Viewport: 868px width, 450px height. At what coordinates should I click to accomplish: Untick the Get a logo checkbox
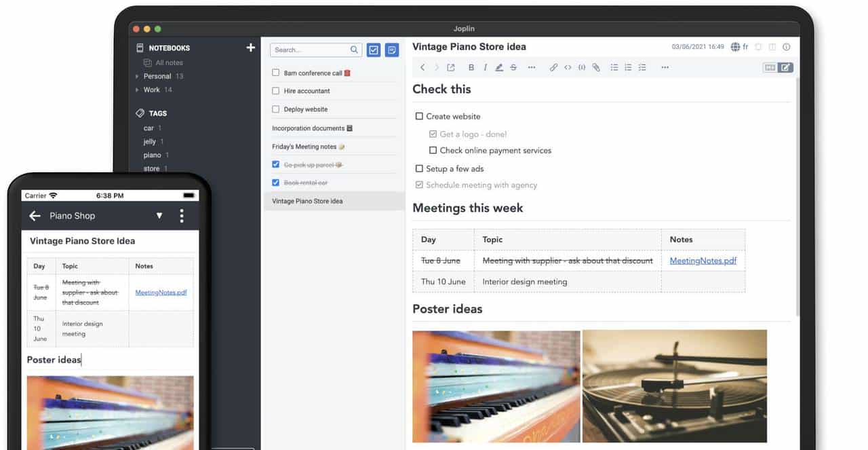tap(433, 134)
